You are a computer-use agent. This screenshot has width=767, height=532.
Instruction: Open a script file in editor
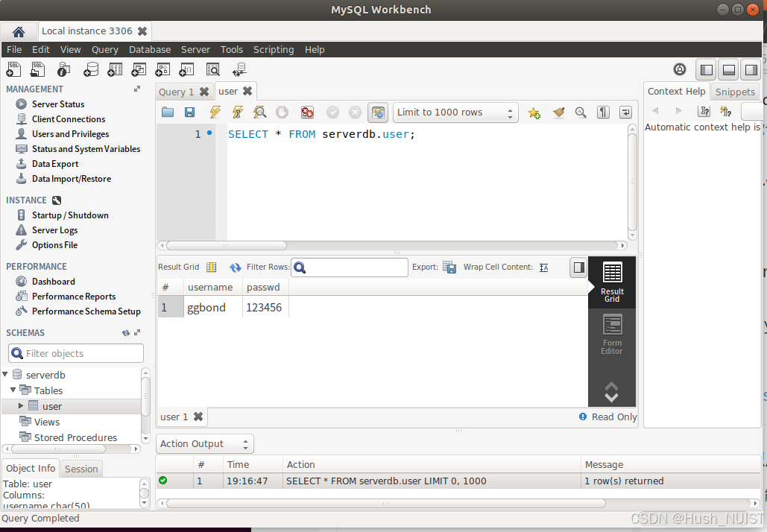168,113
